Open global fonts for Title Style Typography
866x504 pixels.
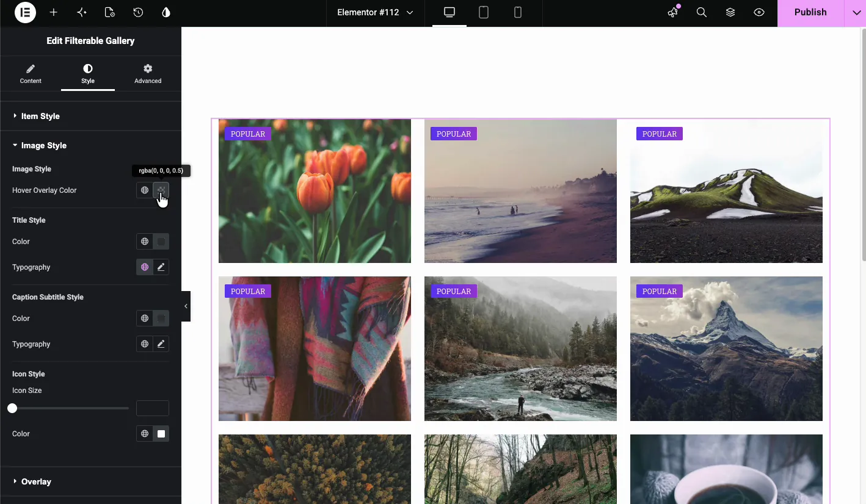(145, 267)
